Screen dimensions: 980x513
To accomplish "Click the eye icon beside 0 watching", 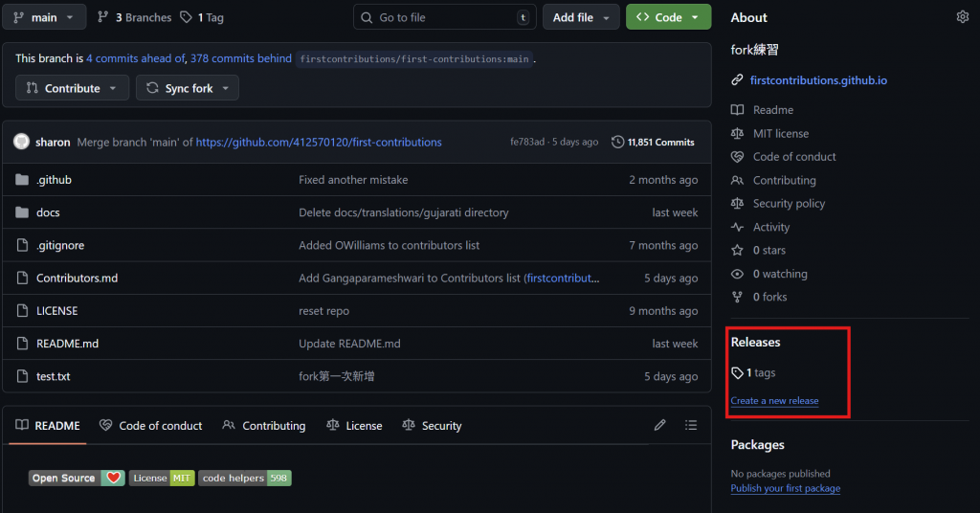I will click(738, 274).
